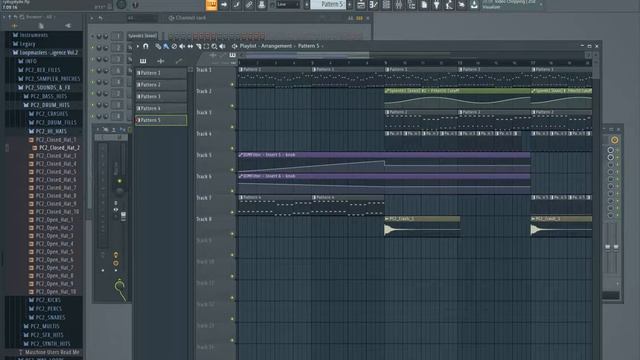Show automation clips with picker curve icon

[179, 61]
